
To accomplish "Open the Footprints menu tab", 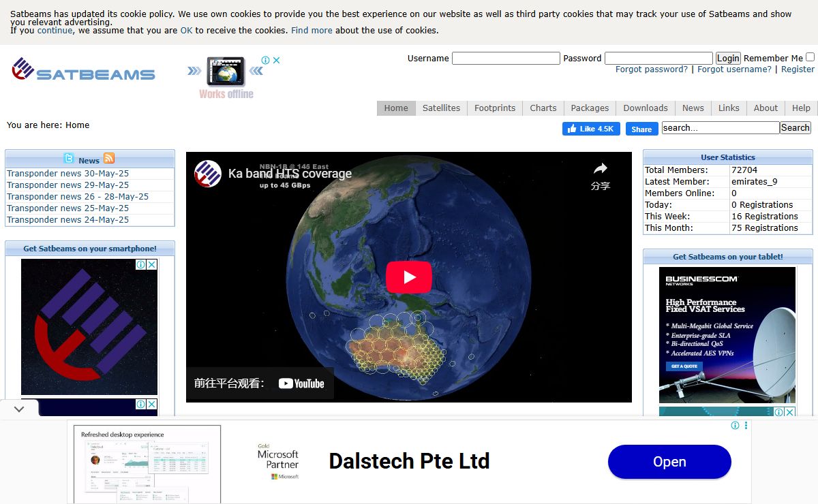I will tap(495, 108).
